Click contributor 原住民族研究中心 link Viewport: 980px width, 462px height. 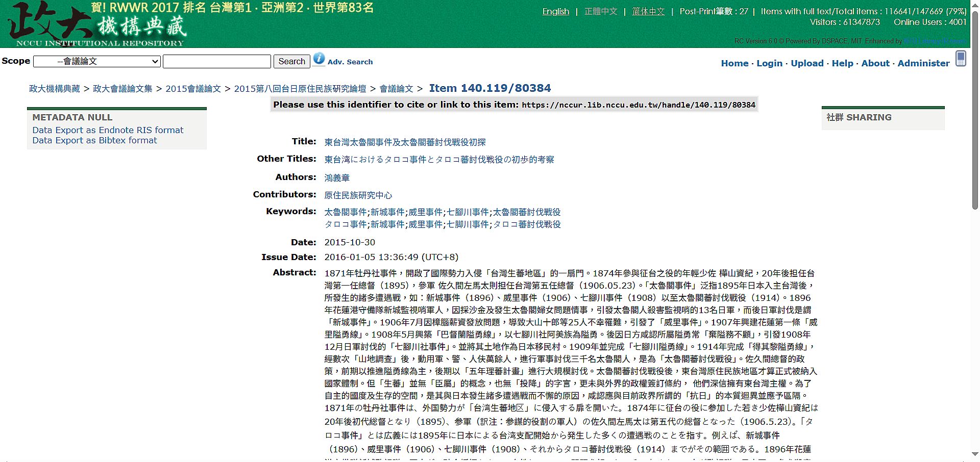click(358, 195)
